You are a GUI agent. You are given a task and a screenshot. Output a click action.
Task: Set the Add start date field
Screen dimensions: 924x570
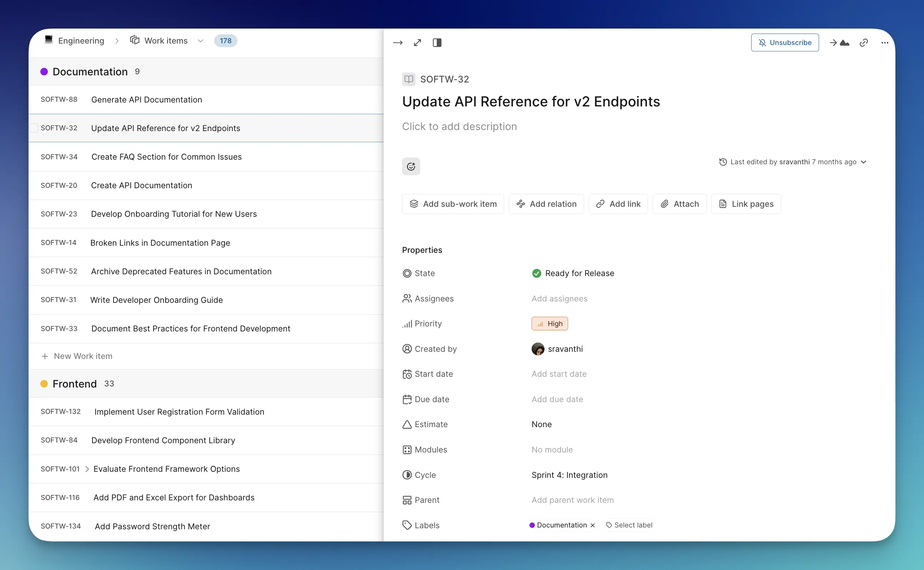coord(559,374)
